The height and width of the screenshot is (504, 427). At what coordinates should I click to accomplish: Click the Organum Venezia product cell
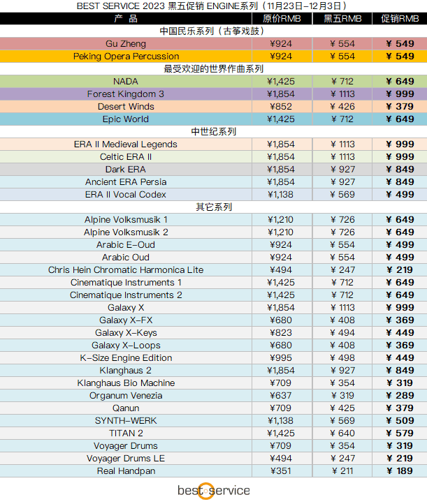[126, 395]
